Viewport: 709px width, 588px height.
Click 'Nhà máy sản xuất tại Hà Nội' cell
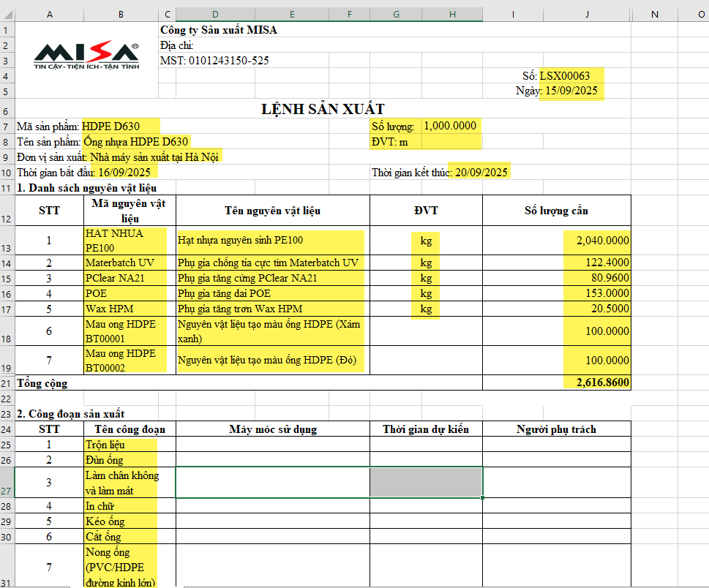154,157
